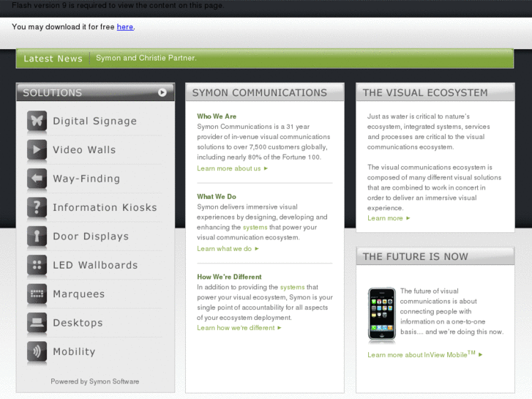The width and height of the screenshot is (532, 399).
Task: Click the 'SOLUTIONS' panel header
Action: [95, 92]
